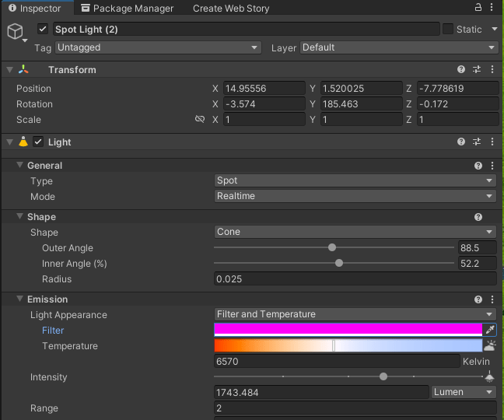Click the temperature preset sun icon

point(490,346)
